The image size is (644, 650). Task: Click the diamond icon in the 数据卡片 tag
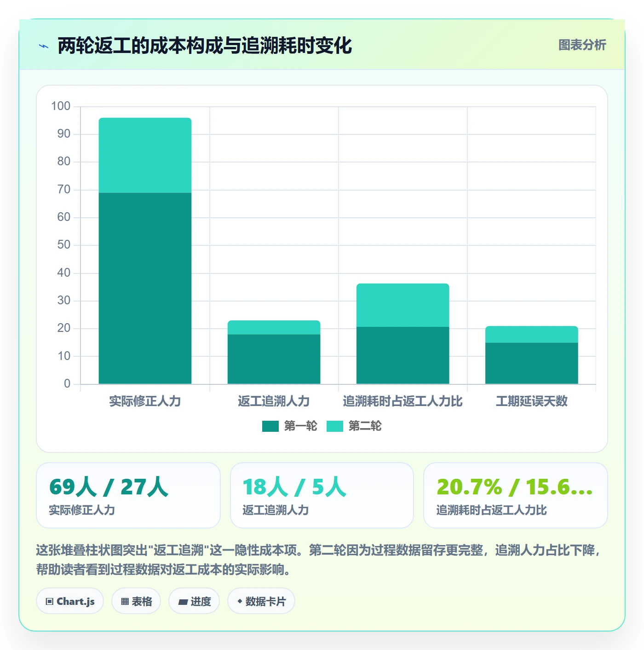click(x=240, y=601)
